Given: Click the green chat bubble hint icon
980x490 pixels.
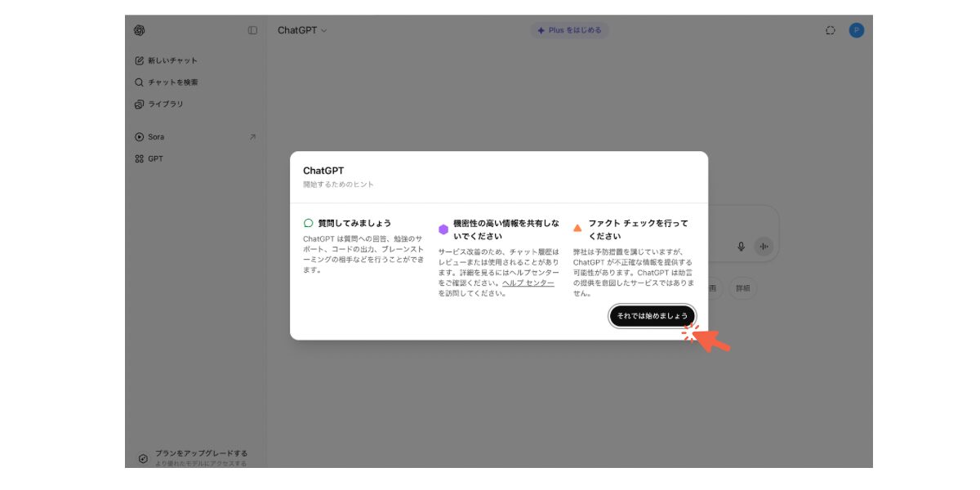Looking at the screenshot, I should [308, 223].
